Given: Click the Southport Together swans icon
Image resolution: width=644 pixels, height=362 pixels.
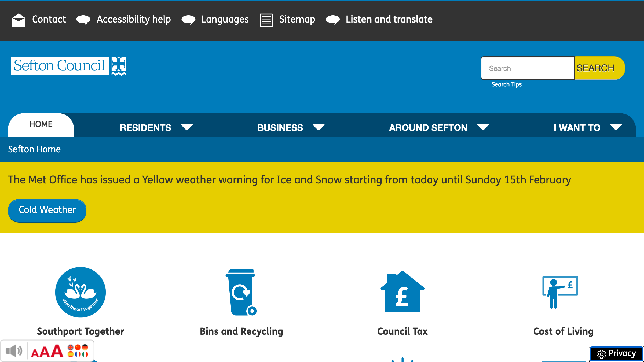Looking at the screenshot, I should [80, 292].
